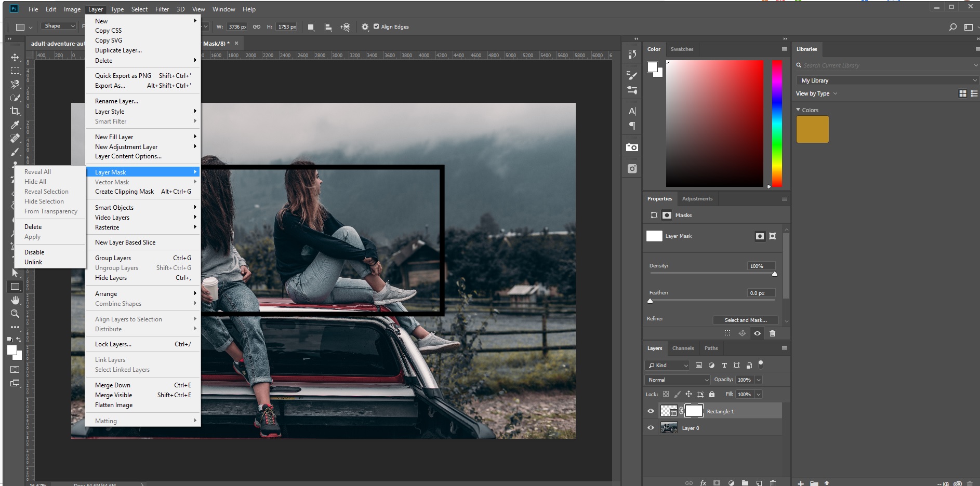Select the Move tool
Image resolution: width=980 pixels, height=486 pixels.
pyautogui.click(x=15, y=57)
